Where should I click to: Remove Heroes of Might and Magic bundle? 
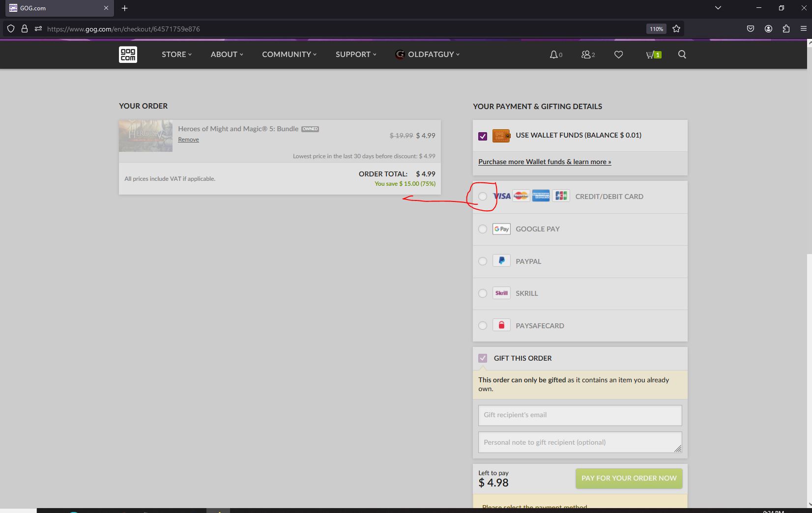click(188, 140)
